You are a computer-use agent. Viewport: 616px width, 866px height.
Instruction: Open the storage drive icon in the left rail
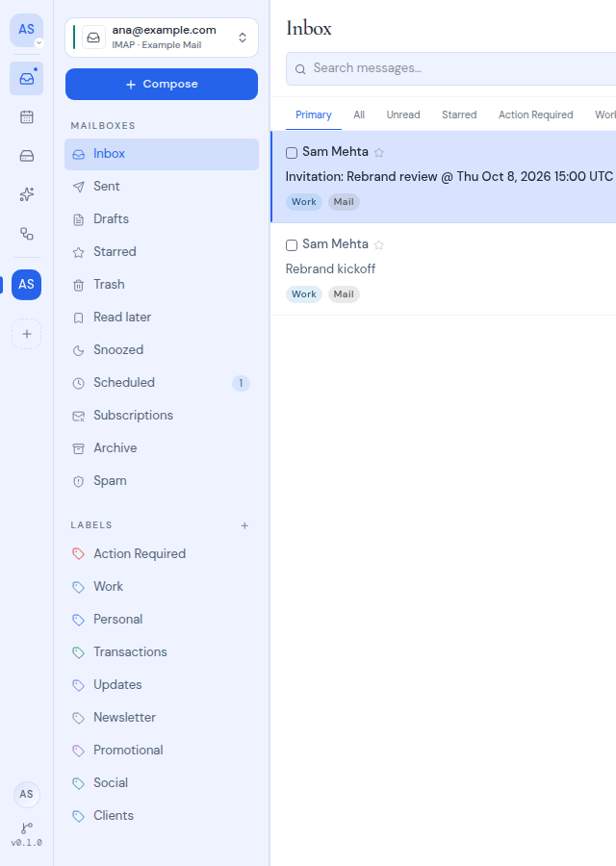[x=27, y=156]
